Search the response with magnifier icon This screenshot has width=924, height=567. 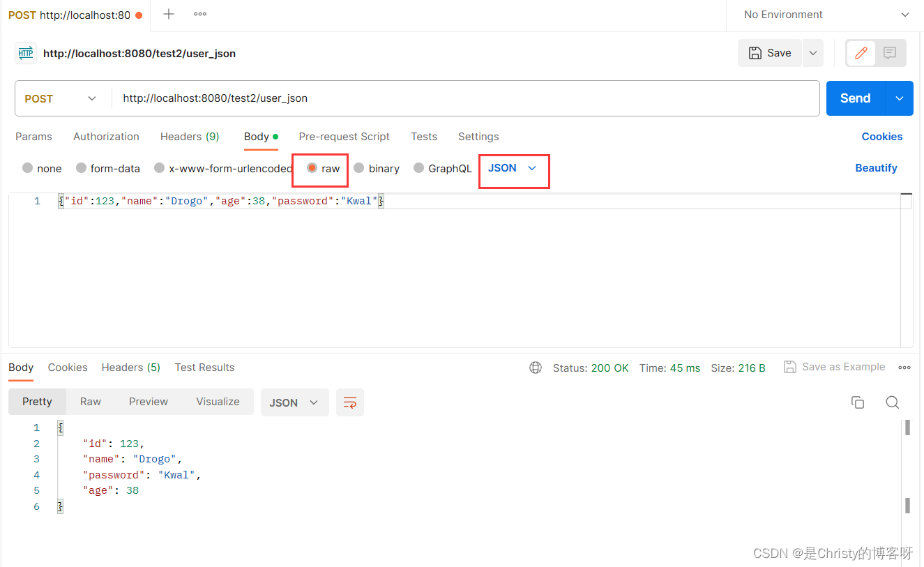(892, 402)
